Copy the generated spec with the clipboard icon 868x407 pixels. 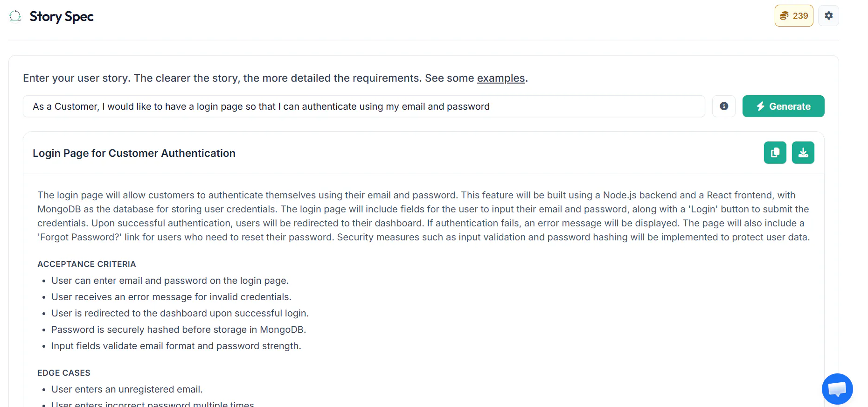coord(775,153)
